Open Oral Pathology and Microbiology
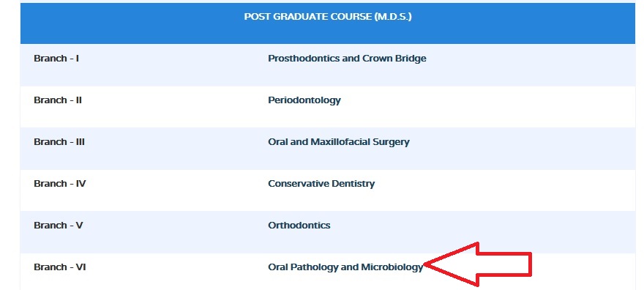Image resolution: width=644 pixels, height=290 pixels. point(345,267)
